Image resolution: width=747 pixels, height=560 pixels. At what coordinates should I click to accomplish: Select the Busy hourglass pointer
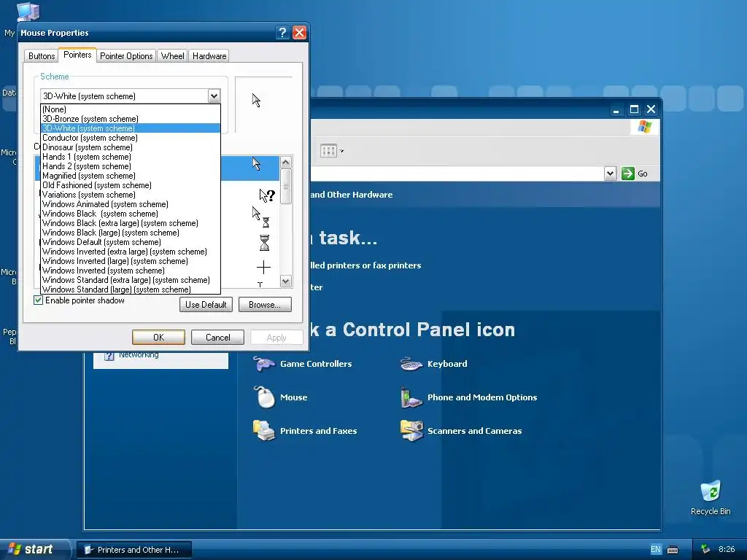point(264,242)
